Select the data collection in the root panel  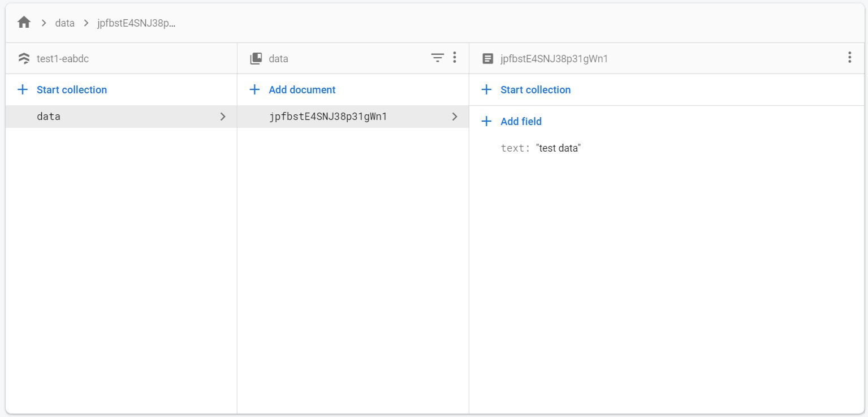[x=49, y=117]
